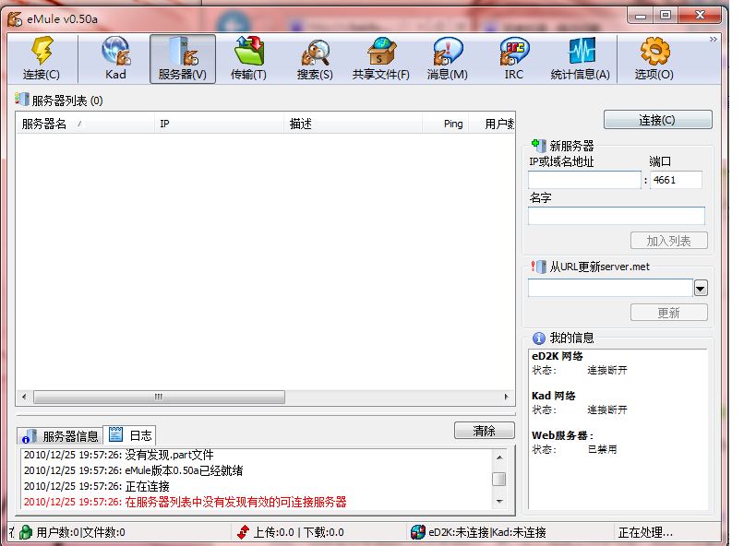Focus the server name (名字) field
The image size is (756, 546).
[617, 216]
